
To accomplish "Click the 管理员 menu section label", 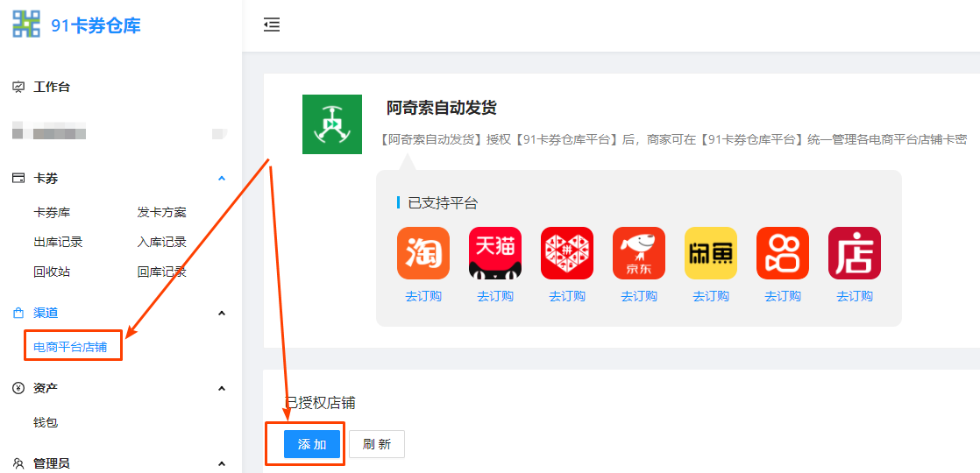I will pos(51,463).
